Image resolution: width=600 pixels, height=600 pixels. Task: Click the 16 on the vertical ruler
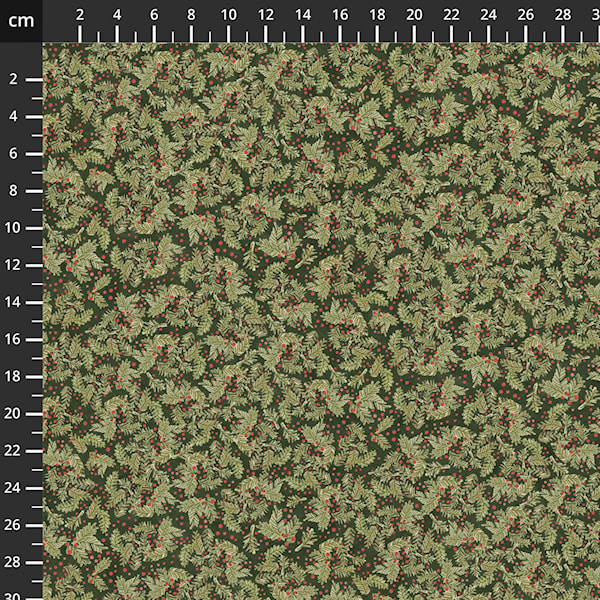12,339
